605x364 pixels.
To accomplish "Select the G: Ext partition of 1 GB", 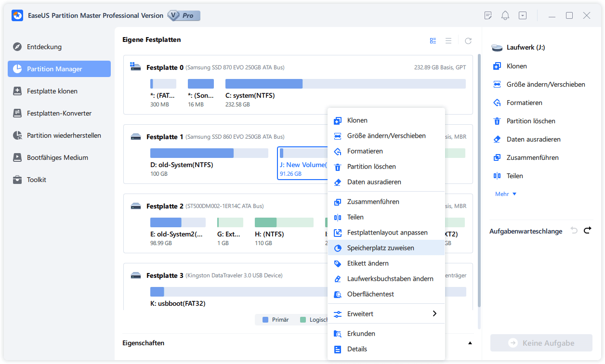I will (x=230, y=233).
